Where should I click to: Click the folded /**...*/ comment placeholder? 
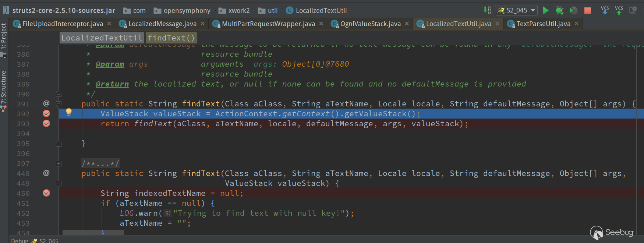[x=100, y=163]
